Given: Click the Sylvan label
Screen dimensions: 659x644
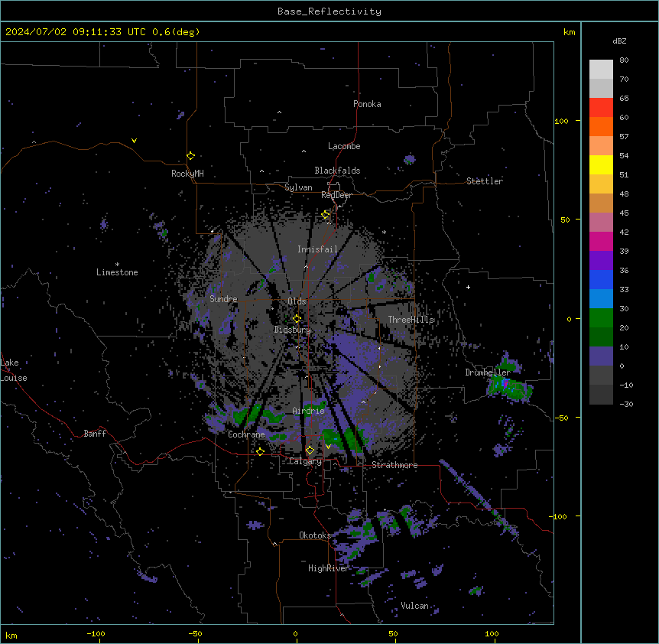Looking at the screenshot, I should tap(298, 187).
